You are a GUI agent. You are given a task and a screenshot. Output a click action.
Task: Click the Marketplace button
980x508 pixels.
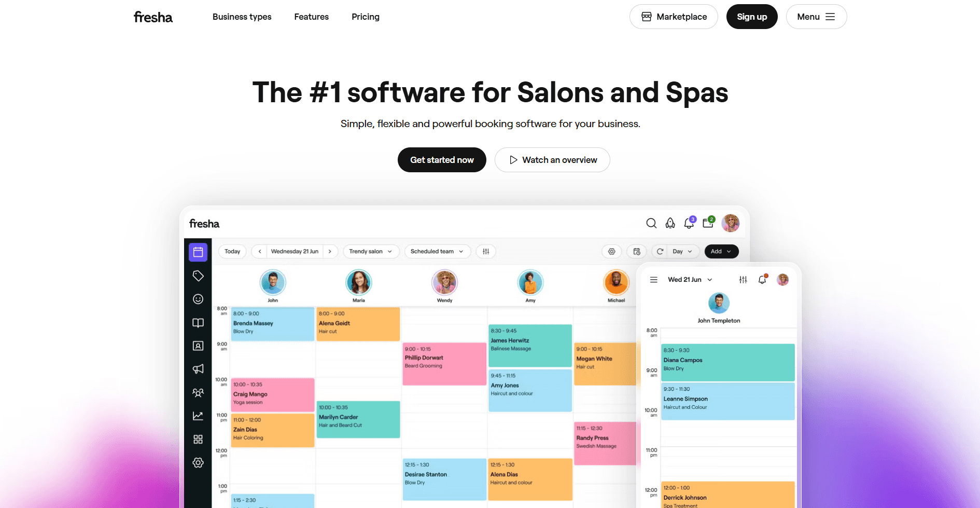pyautogui.click(x=674, y=17)
